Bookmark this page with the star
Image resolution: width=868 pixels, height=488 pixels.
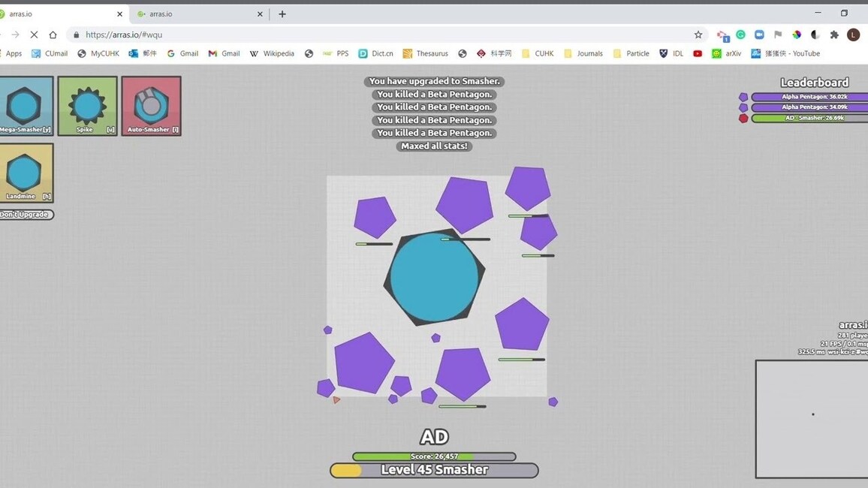coord(698,35)
